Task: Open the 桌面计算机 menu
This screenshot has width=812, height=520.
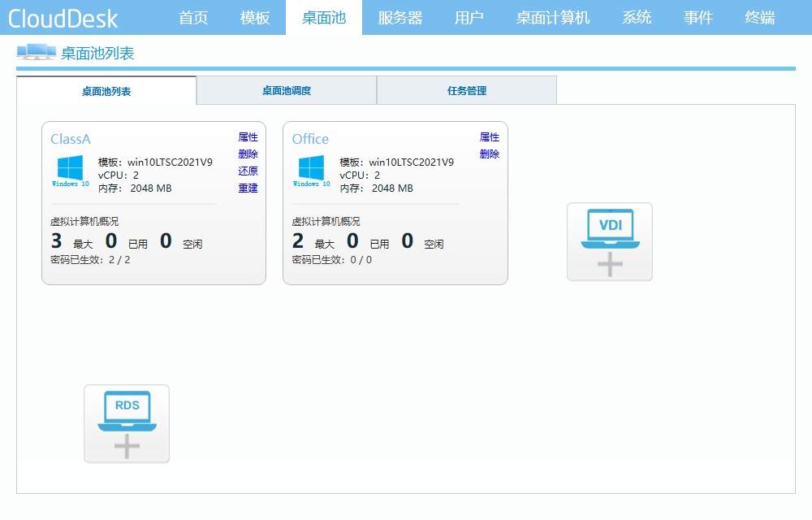Action: pyautogui.click(x=553, y=18)
